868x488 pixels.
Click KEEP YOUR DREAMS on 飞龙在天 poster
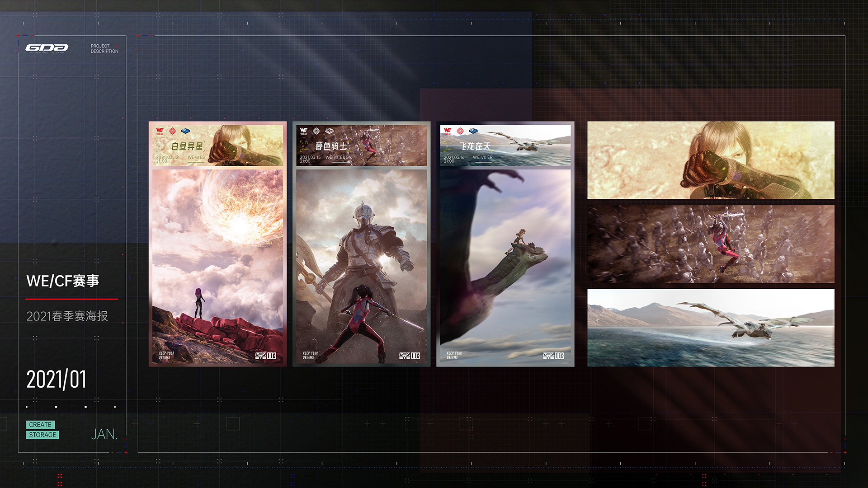point(454,355)
